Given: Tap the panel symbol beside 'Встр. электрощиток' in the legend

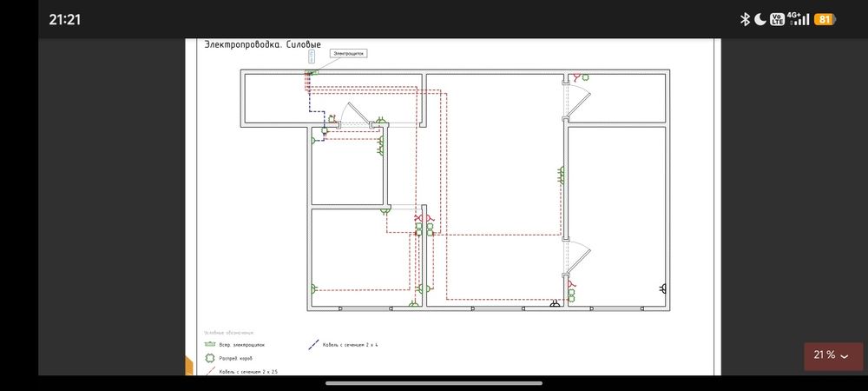Looking at the screenshot, I should pos(210,344).
